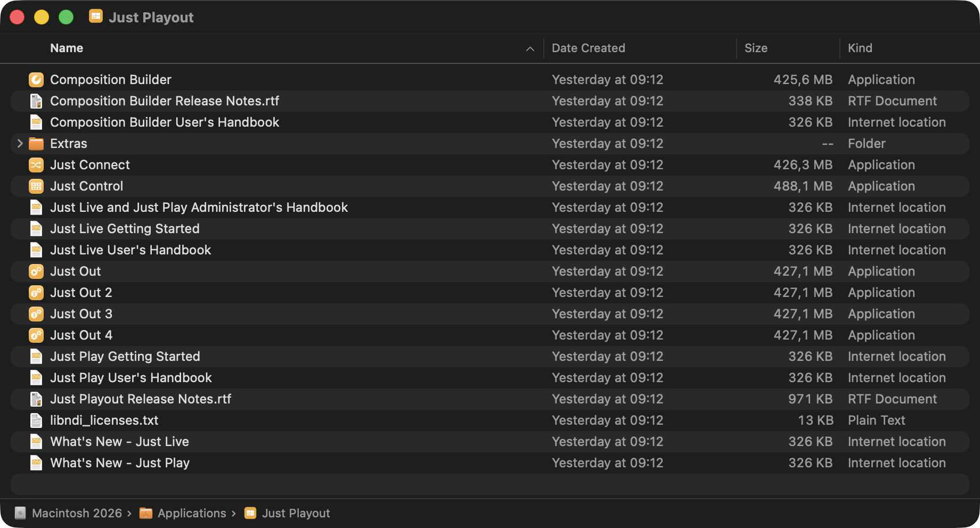Select Composition Builder User's Handbook name
980x528 pixels.
tap(165, 122)
